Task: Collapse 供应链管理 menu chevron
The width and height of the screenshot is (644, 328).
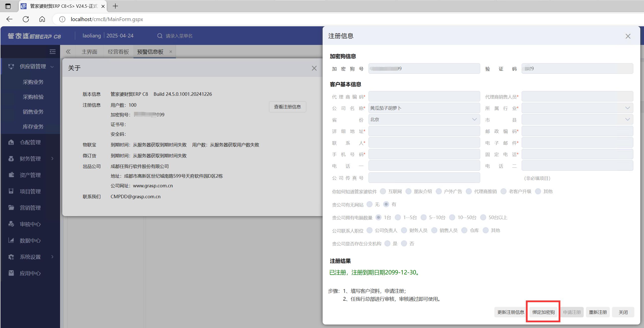Action: pyautogui.click(x=52, y=67)
